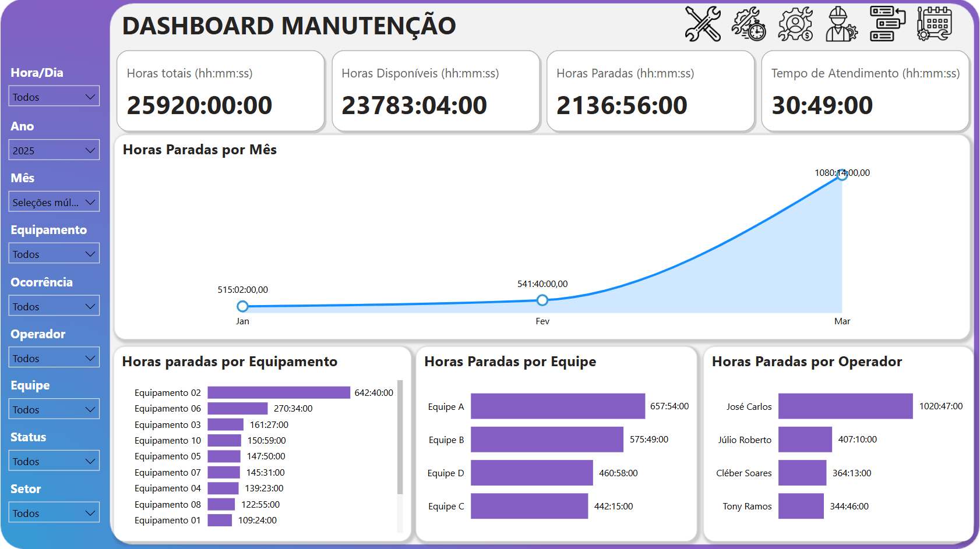Select the Mar data point on line chart
Image resolution: width=980 pixels, height=549 pixels.
click(x=842, y=175)
